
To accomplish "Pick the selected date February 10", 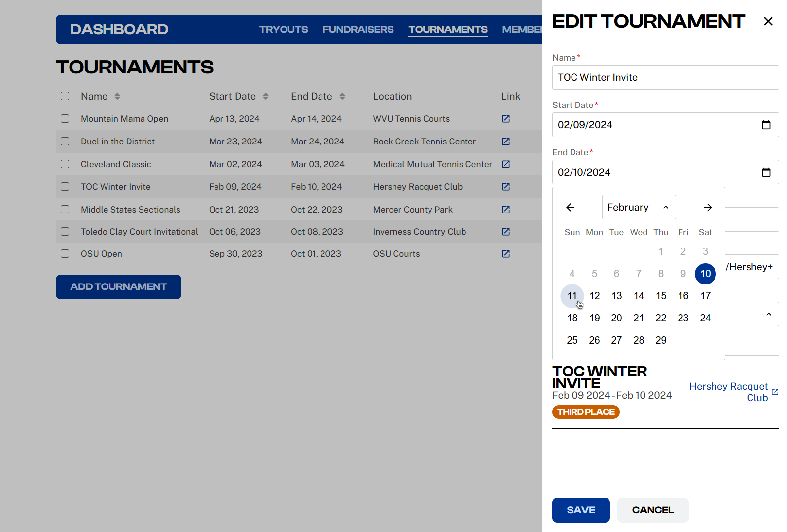I will tap(705, 274).
